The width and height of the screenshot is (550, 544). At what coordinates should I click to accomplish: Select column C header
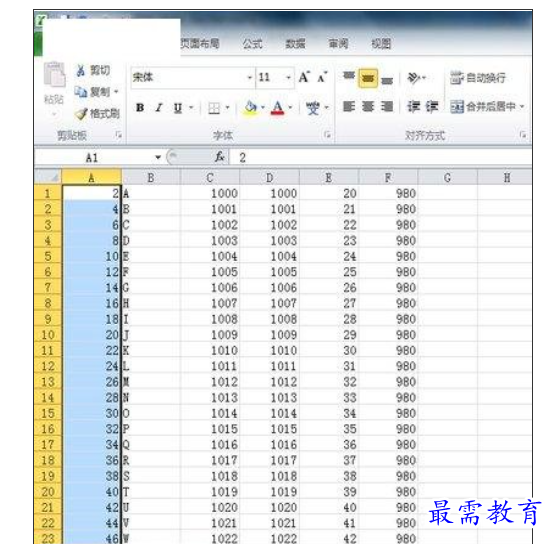(x=210, y=177)
